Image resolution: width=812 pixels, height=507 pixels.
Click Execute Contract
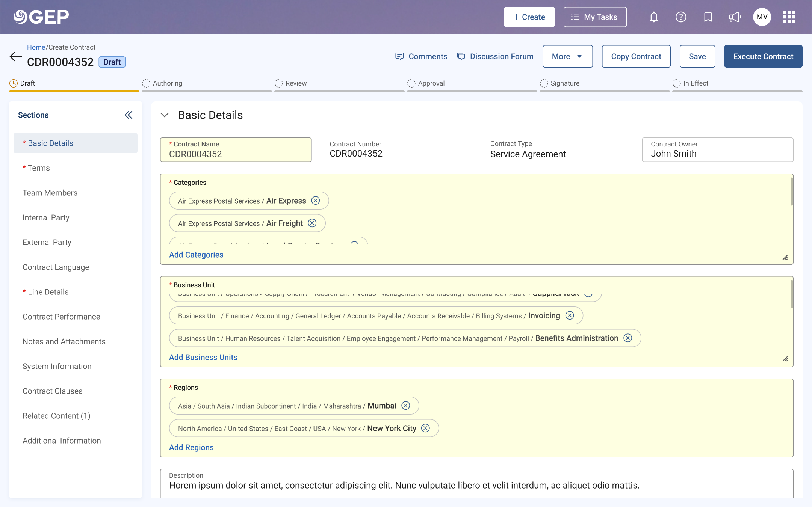point(763,56)
